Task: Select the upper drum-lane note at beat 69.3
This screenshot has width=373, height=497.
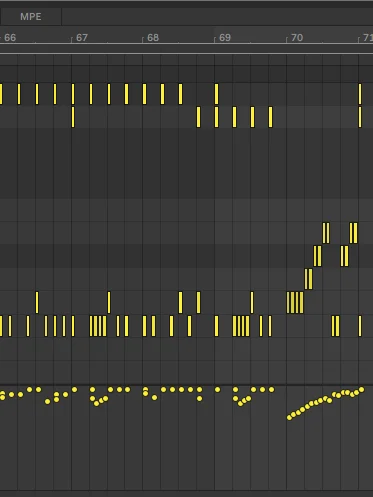Action: point(252,303)
